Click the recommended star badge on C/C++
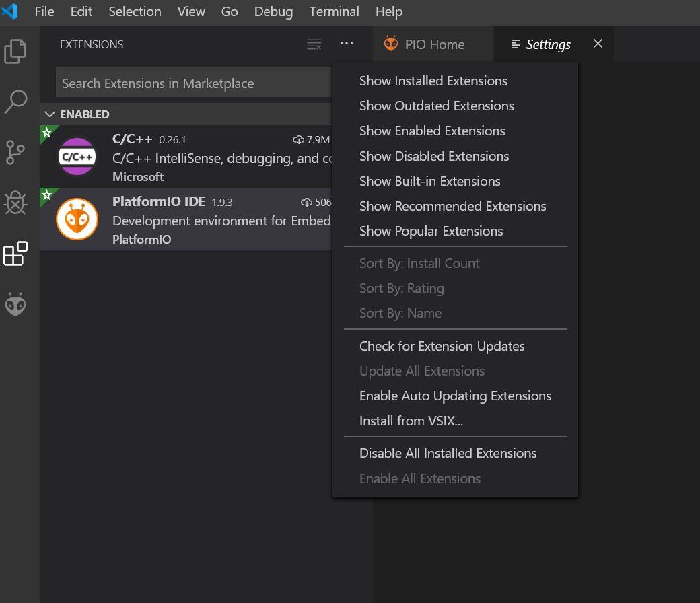The image size is (700, 603). coord(46,132)
